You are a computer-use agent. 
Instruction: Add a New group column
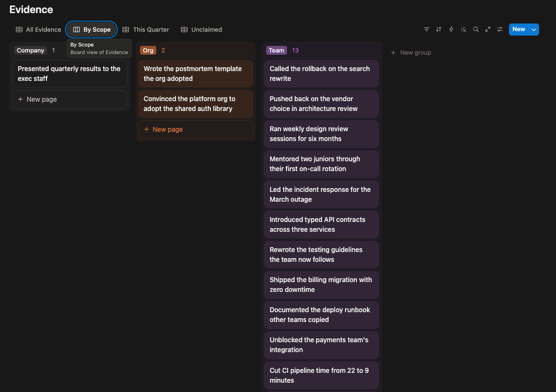click(411, 52)
